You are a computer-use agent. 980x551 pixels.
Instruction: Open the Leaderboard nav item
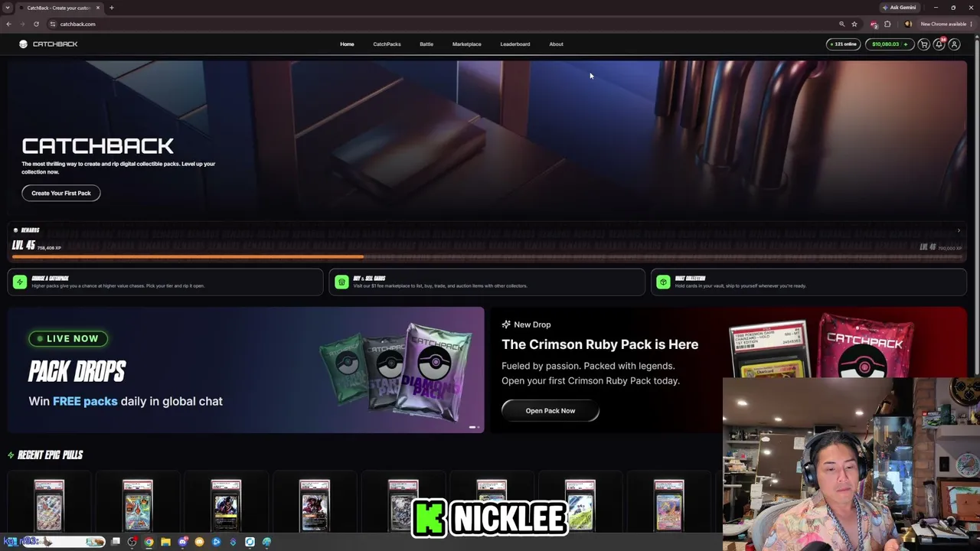[x=515, y=44]
